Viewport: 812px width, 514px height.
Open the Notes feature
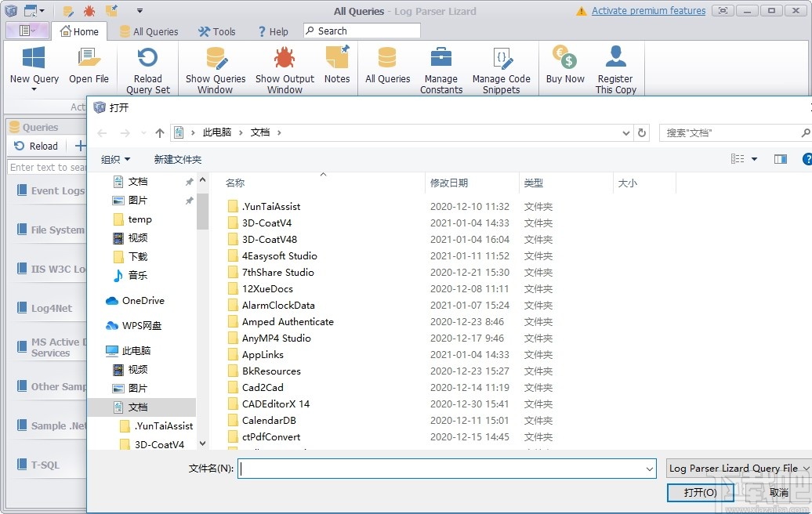(337, 69)
